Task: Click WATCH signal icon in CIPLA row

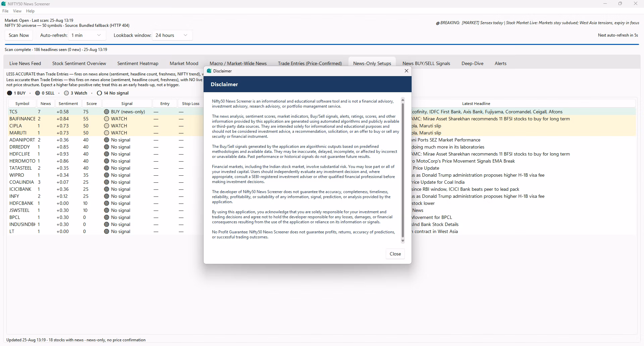Action: 106,126
